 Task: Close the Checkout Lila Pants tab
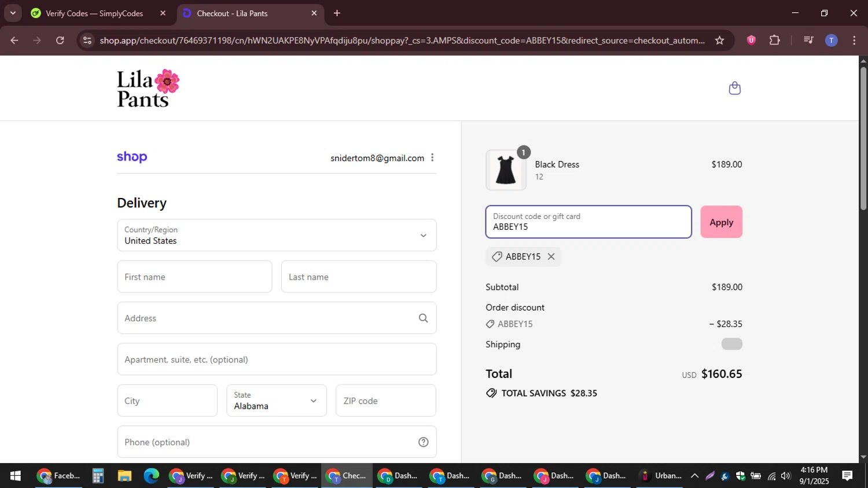click(314, 13)
